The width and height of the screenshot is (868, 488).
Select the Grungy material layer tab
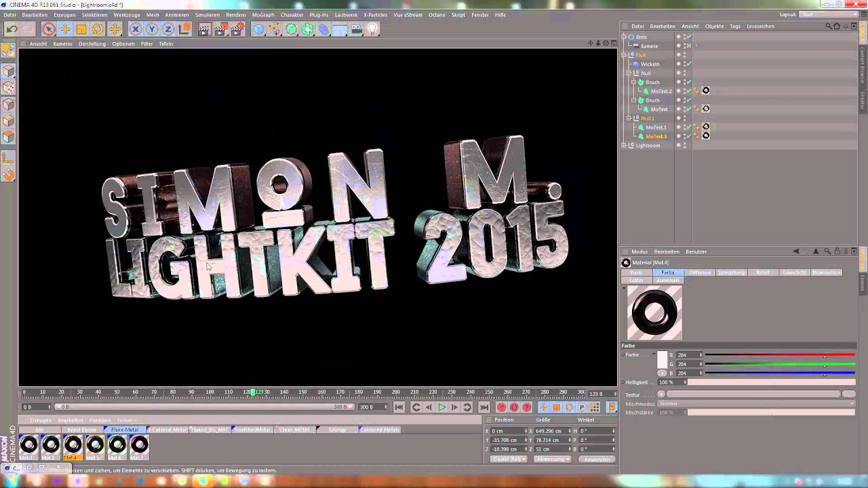coord(337,430)
